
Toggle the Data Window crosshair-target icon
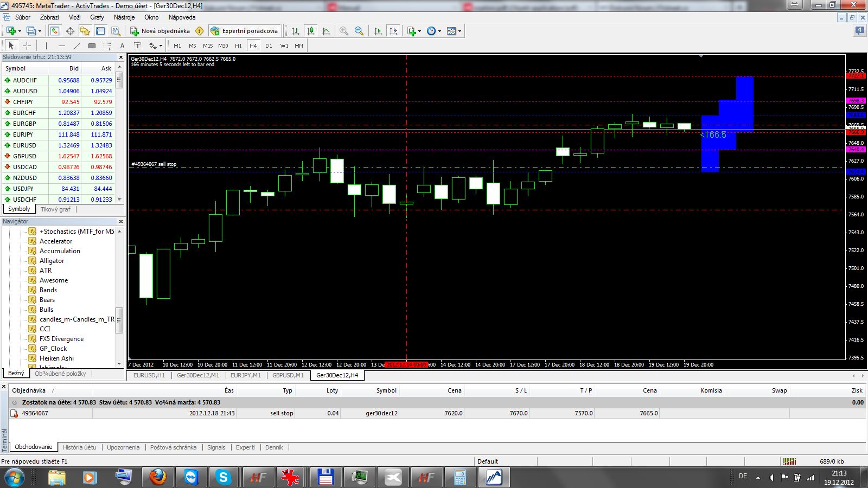(70, 31)
